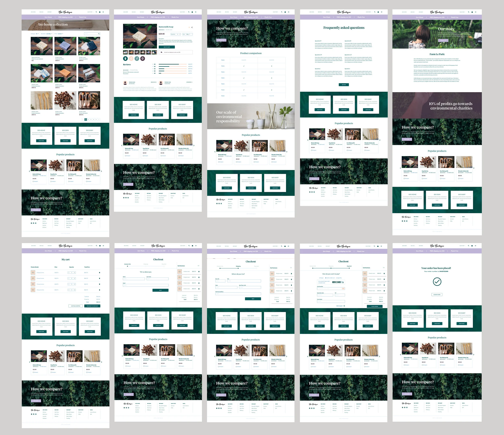Open the Size 10kg dropdown
The width and height of the screenshot is (504, 435).
tap(187, 34)
